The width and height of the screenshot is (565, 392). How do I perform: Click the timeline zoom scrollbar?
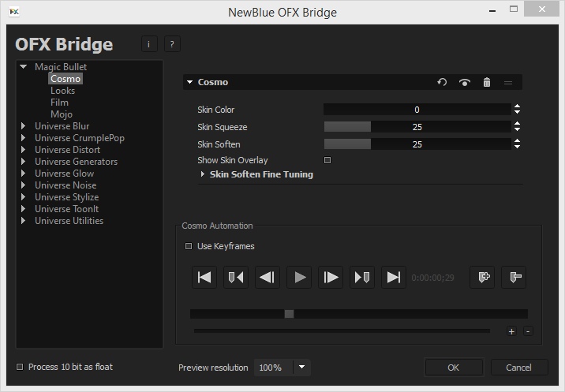pos(342,330)
